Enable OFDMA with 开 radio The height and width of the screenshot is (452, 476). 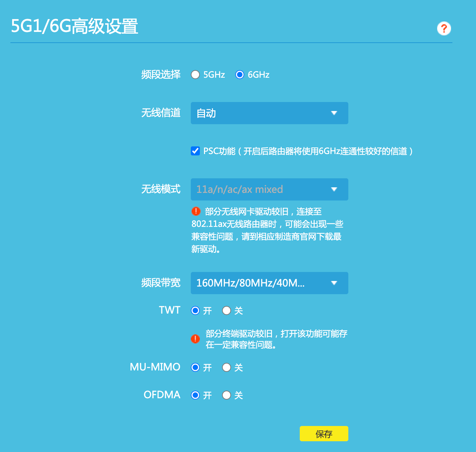pyautogui.click(x=195, y=395)
